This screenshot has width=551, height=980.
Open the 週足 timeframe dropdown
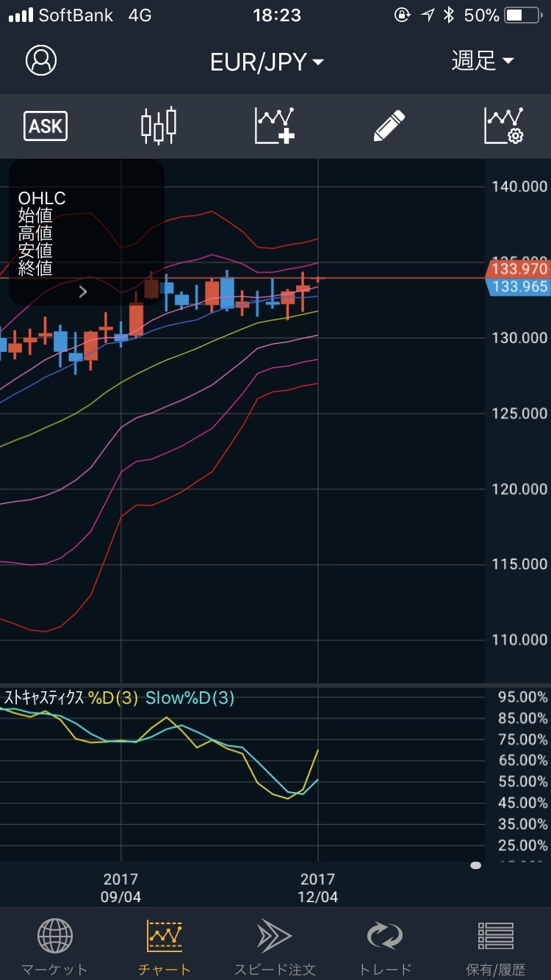[x=482, y=60]
